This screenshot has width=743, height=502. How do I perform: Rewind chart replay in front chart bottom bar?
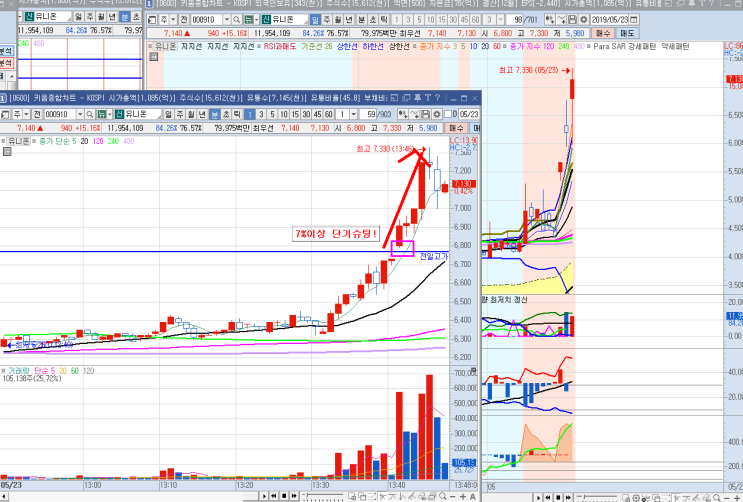274,496
